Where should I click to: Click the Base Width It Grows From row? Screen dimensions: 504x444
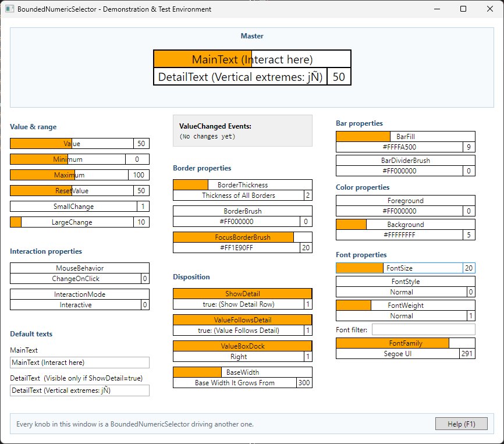coord(235,383)
